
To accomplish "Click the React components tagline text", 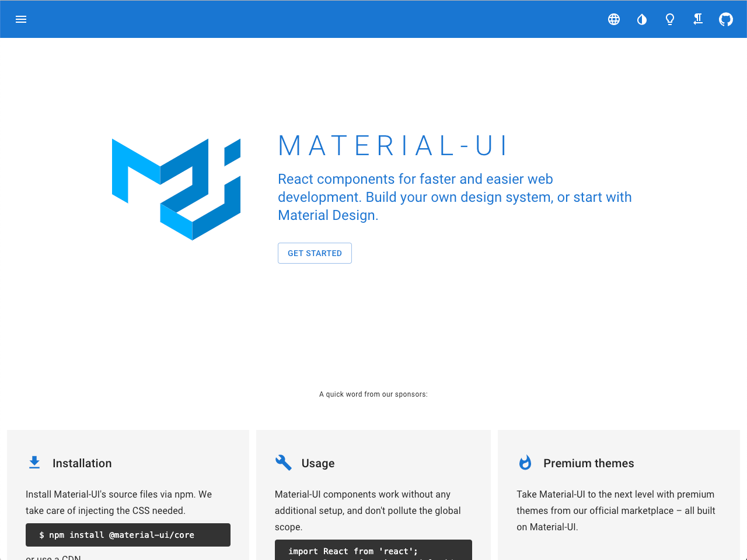I will point(455,197).
